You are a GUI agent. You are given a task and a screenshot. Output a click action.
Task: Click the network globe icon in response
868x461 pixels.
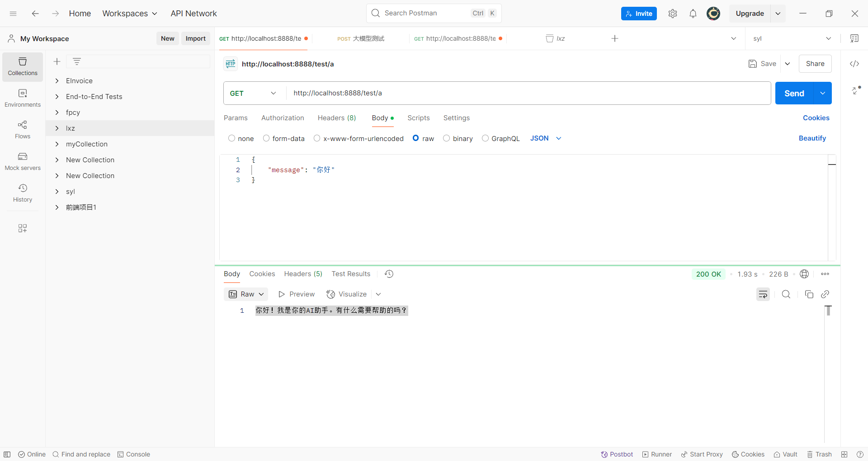(x=804, y=274)
